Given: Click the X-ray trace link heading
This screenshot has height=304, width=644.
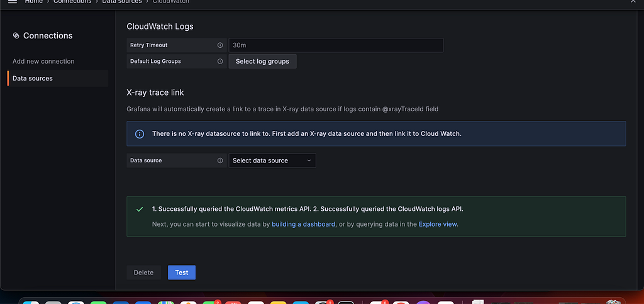Looking at the screenshot, I should point(155,93).
